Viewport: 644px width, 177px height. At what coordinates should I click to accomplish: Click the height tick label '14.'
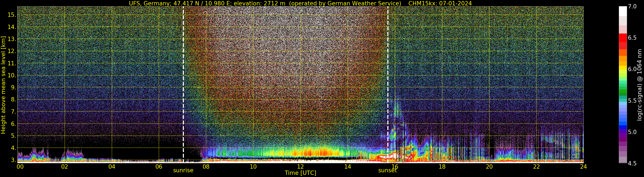[12, 27]
